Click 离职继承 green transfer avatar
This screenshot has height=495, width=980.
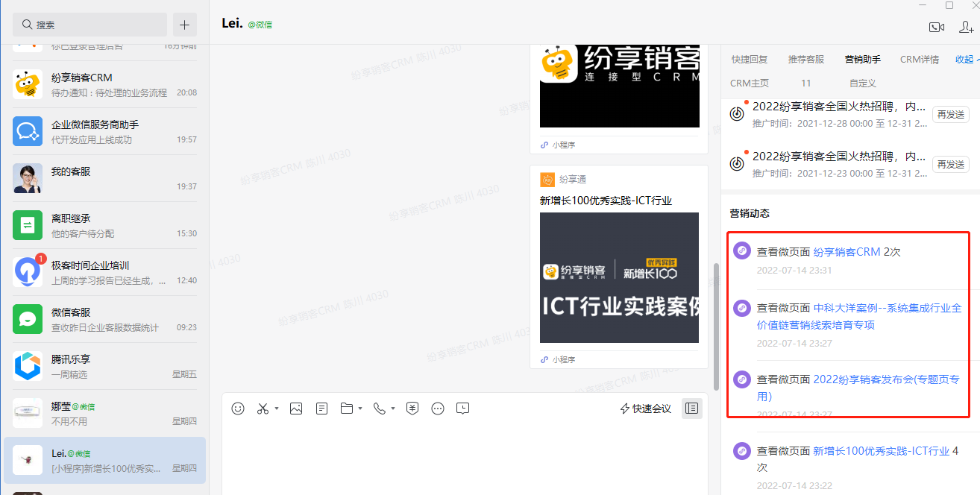click(28, 225)
